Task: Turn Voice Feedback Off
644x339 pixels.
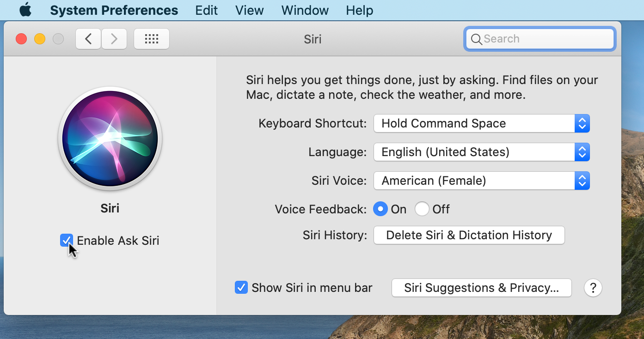Action: pyautogui.click(x=422, y=209)
